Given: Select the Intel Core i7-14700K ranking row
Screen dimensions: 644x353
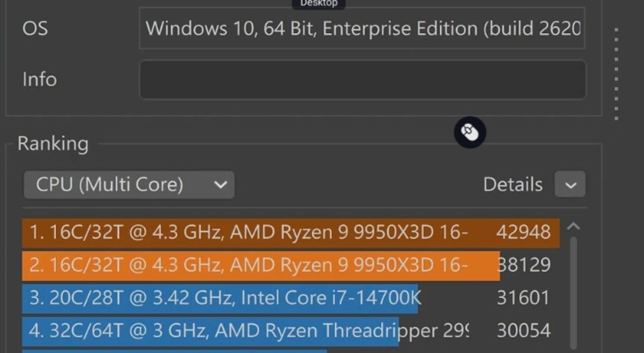Looking at the screenshot, I should [225, 298].
